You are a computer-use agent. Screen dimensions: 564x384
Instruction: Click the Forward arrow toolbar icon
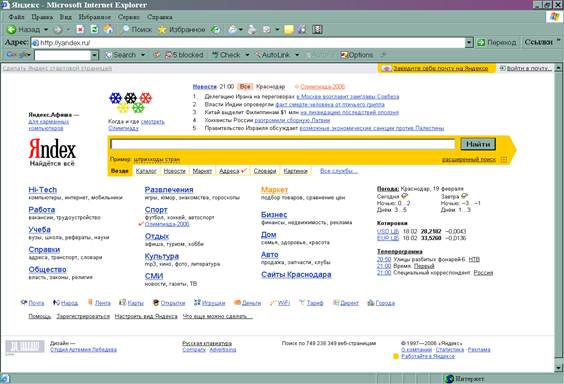click(58, 30)
